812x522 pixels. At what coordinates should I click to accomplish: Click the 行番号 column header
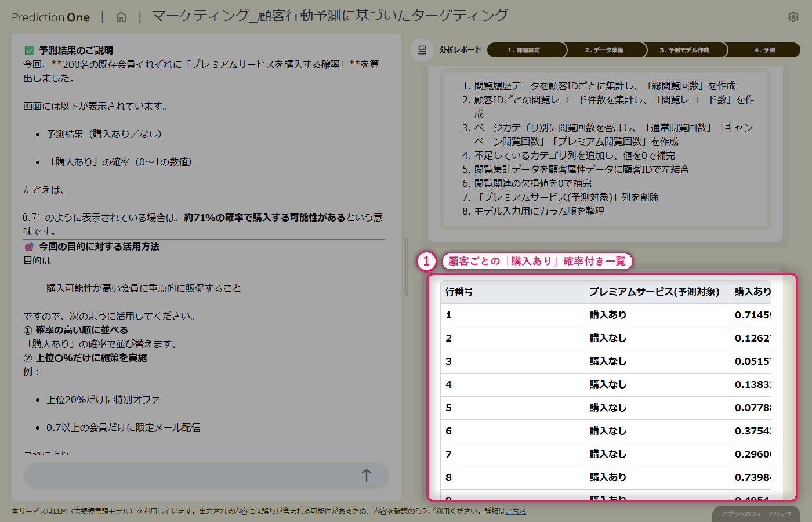tap(512, 292)
